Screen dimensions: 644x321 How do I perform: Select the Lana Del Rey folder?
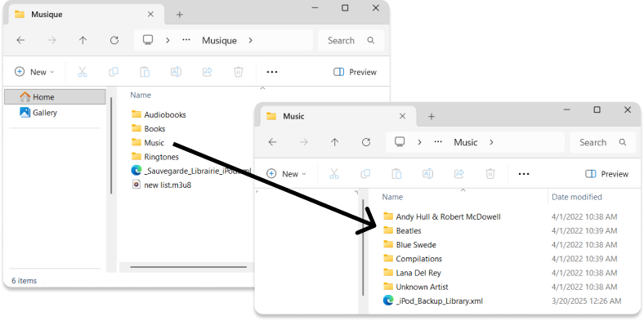tap(412, 273)
